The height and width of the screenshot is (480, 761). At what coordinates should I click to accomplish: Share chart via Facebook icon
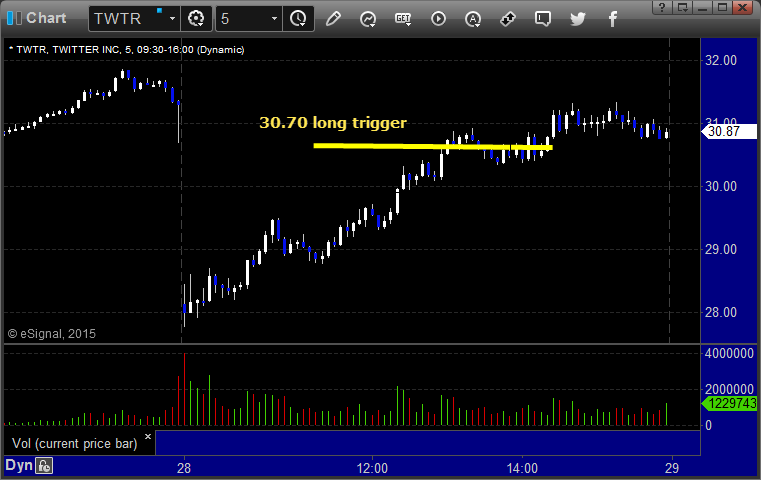[x=613, y=19]
